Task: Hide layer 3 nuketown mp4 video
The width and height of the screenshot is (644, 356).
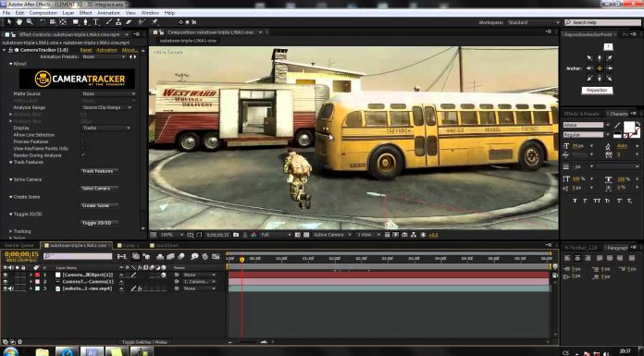Action: coord(6,288)
